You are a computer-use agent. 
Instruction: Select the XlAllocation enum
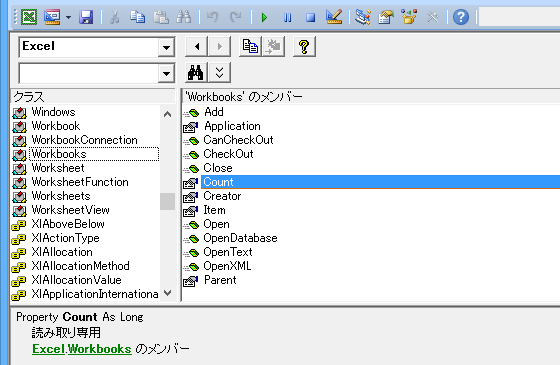coord(62,252)
